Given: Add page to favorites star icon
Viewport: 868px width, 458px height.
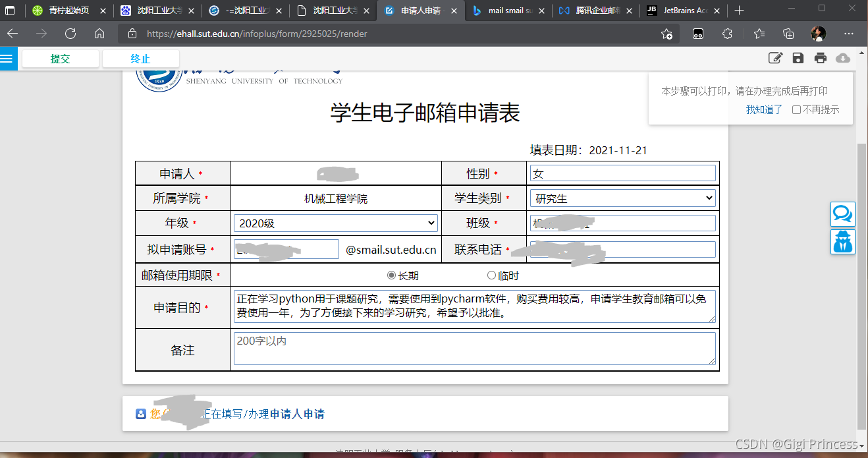Looking at the screenshot, I should pos(666,34).
